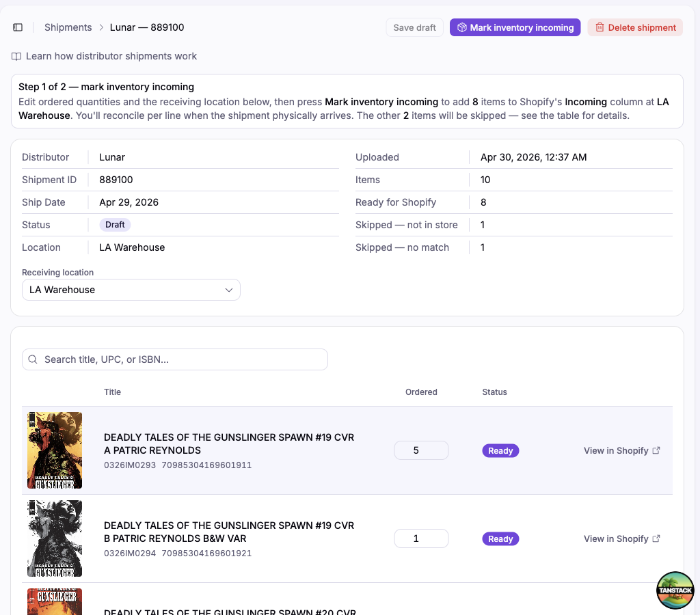Click the external link icon for CVR B row
This screenshot has height=615, width=700.
click(x=656, y=538)
